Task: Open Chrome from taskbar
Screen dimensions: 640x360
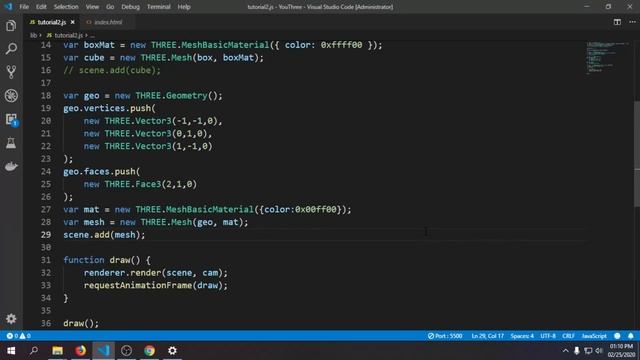Action: click(149, 351)
